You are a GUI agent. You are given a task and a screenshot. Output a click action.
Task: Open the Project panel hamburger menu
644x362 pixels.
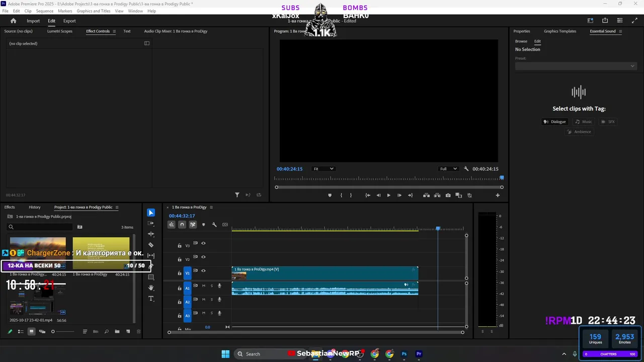(x=117, y=207)
